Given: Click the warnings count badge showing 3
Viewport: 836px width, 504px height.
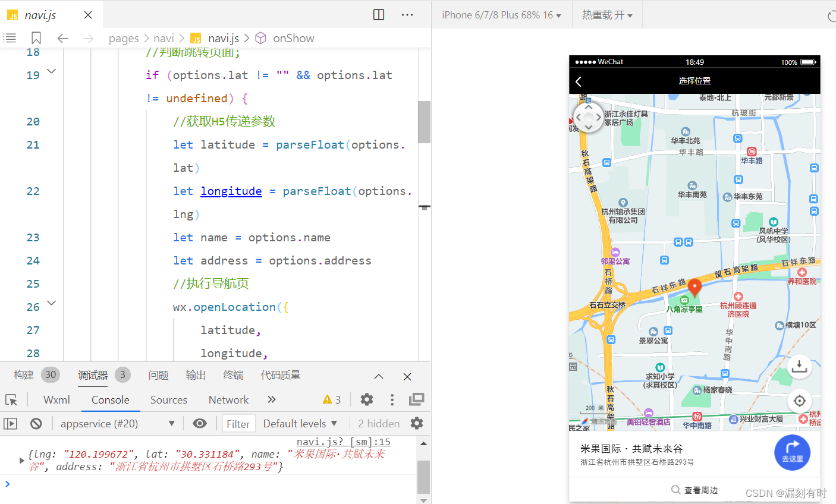Looking at the screenshot, I should pyautogui.click(x=332, y=400).
